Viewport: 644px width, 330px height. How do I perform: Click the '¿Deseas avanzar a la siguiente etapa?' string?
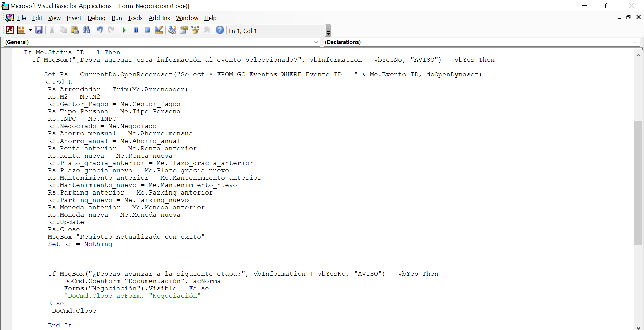(x=167, y=274)
